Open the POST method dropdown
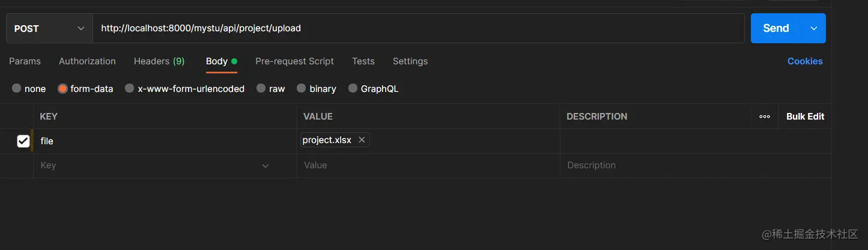The width and height of the screenshot is (868, 250). pos(49,28)
